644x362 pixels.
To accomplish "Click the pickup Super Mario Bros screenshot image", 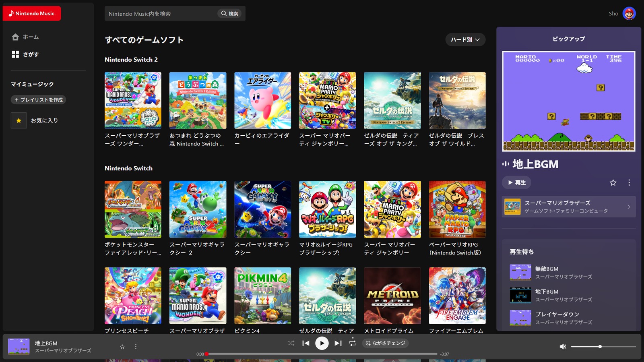I will pyautogui.click(x=569, y=101).
